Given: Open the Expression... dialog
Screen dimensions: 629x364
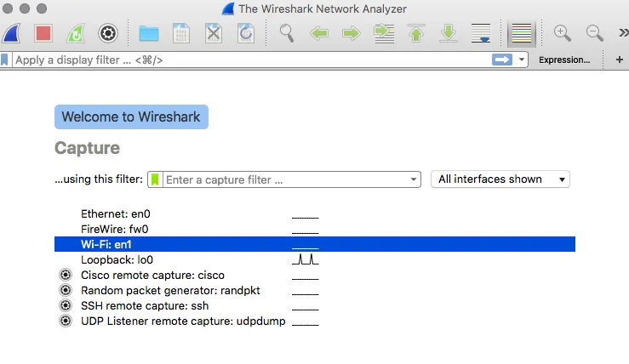Looking at the screenshot, I should pyautogui.click(x=564, y=60).
